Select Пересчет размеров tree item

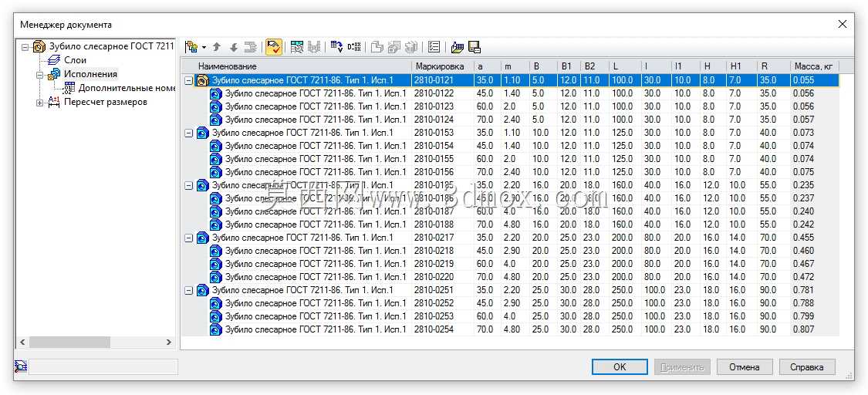(106, 103)
